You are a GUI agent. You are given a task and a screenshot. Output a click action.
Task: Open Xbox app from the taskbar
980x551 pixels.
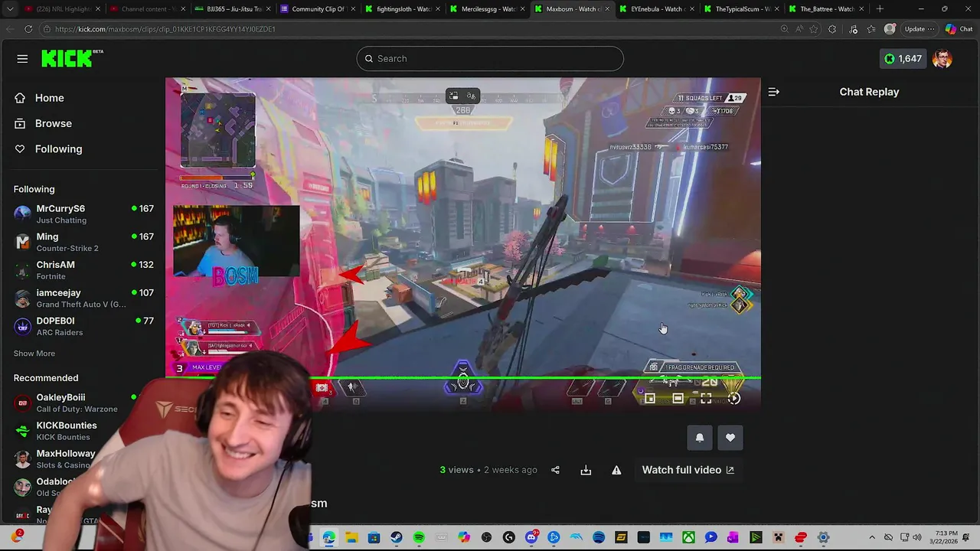(689, 538)
